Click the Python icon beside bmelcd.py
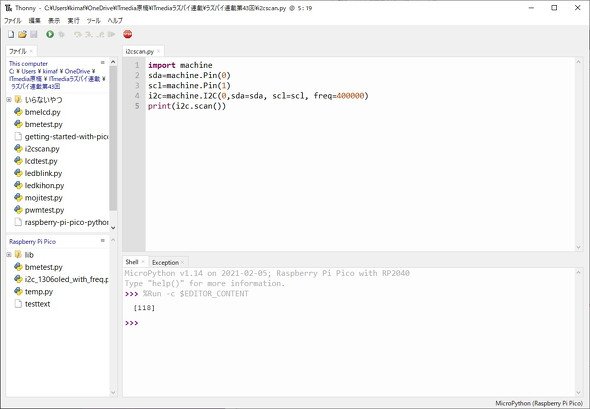The image size is (590, 409). 18,112
